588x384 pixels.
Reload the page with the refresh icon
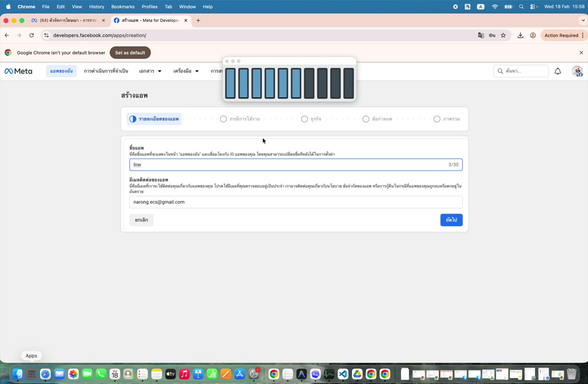[x=32, y=35]
